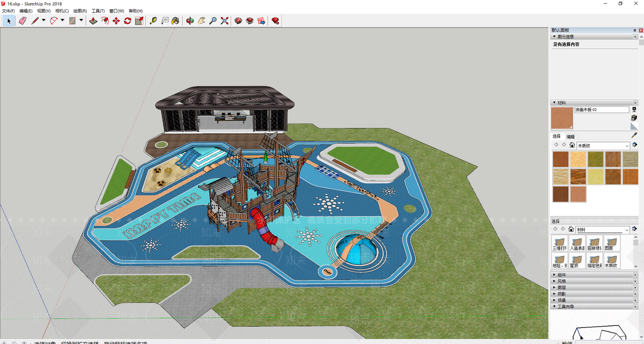Open the 相机(C) menu
The height and width of the screenshot is (344, 644).
62,11
